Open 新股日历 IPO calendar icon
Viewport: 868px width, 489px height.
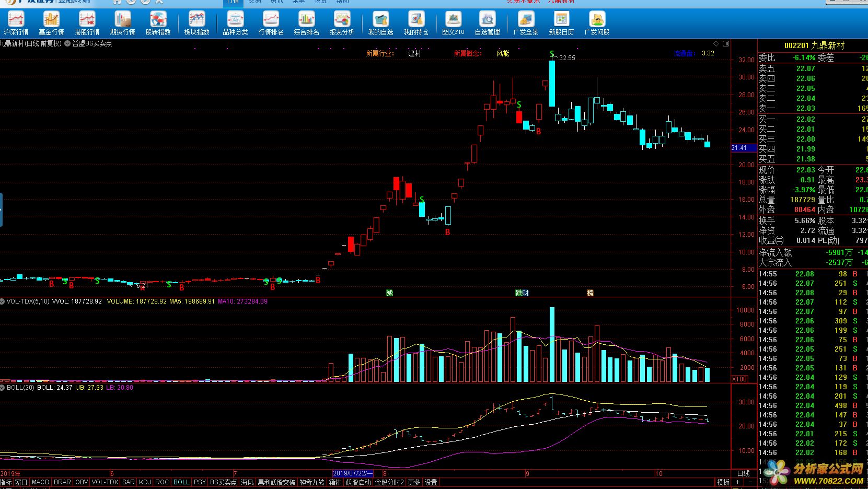click(562, 24)
